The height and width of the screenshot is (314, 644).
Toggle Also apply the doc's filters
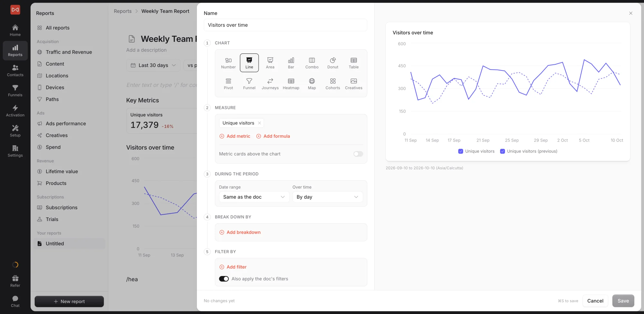click(x=224, y=279)
